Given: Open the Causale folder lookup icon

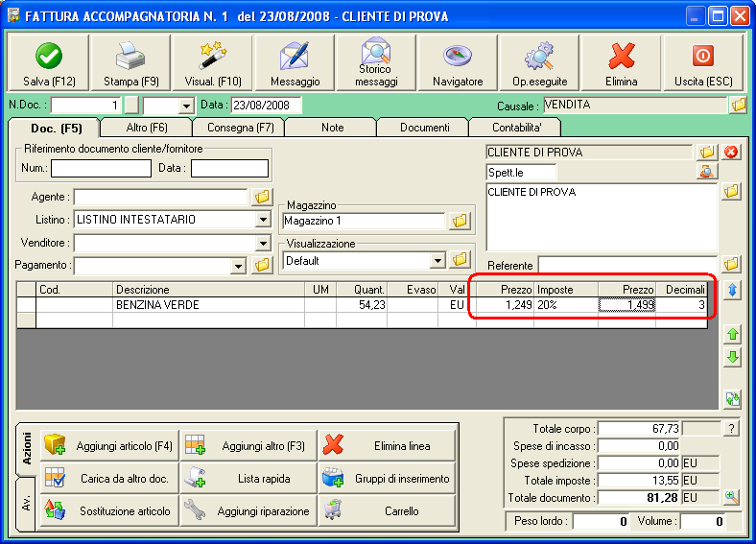Looking at the screenshot, I should 738,105.
